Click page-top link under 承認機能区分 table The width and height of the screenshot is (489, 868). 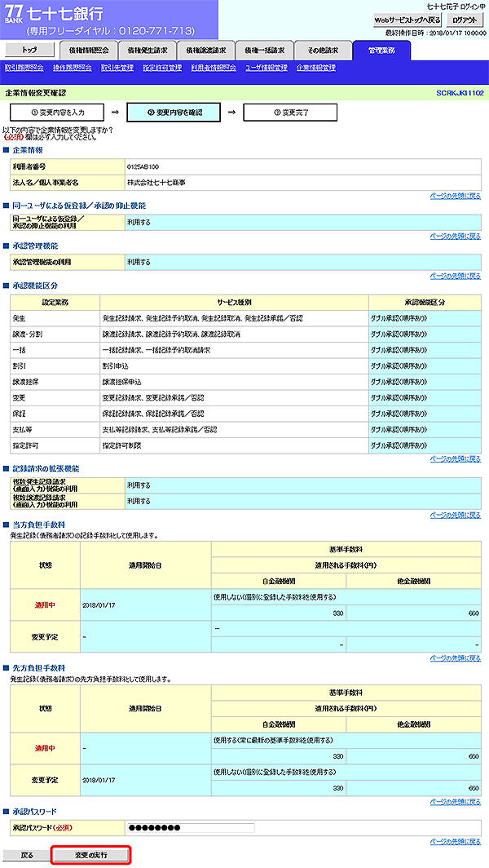pos(456,459)
